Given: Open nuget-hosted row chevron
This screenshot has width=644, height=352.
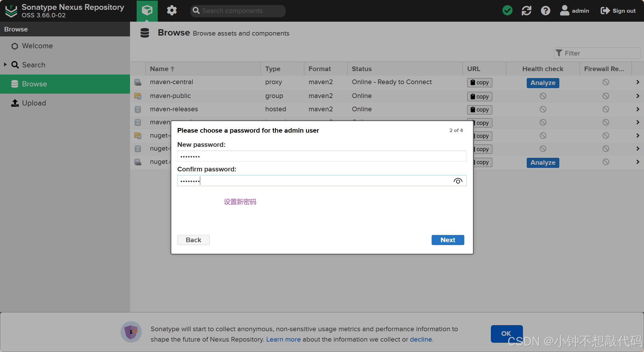Looking at the screenshot, I should point(637,149).
